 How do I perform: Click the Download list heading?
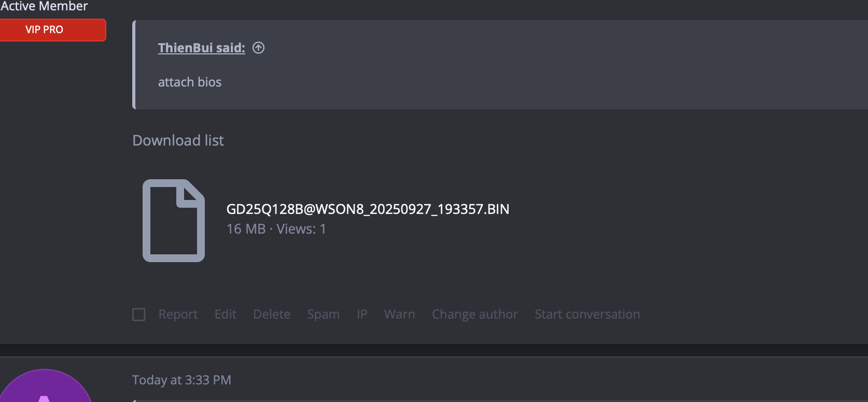178,140
